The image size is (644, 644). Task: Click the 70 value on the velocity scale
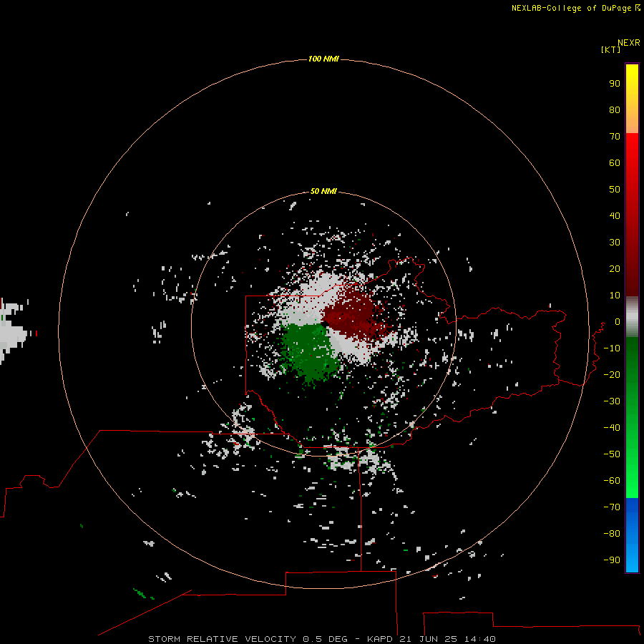tap(615, 137)
